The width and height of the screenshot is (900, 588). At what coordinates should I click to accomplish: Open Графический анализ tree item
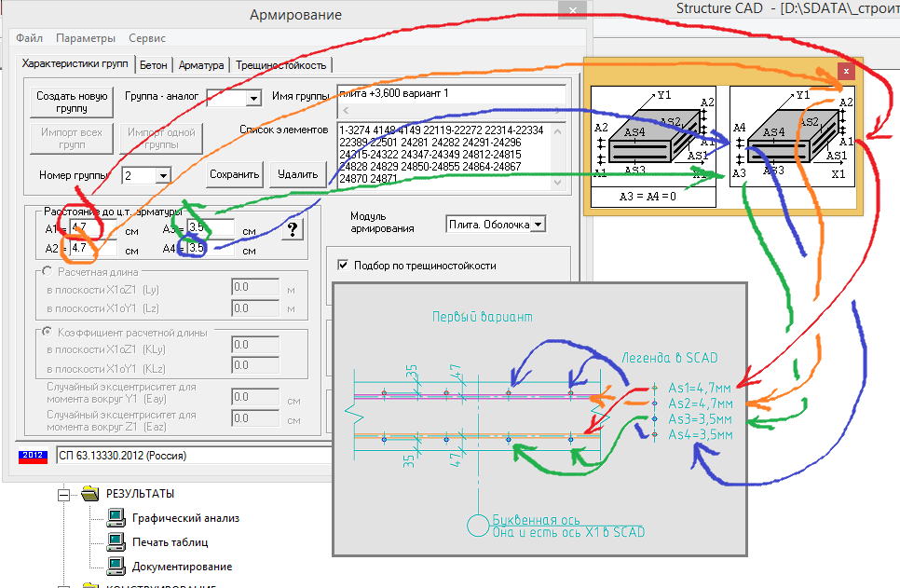pyautogui.click(x=185, y=518)
